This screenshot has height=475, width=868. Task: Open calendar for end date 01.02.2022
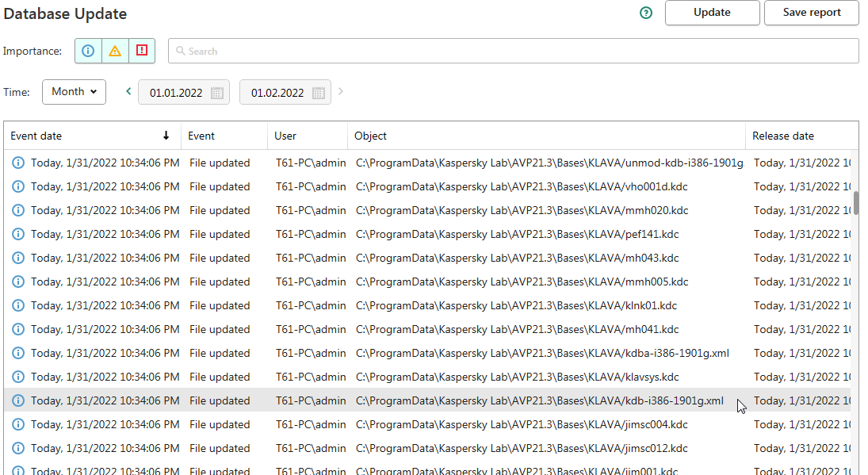click(319, 93)
